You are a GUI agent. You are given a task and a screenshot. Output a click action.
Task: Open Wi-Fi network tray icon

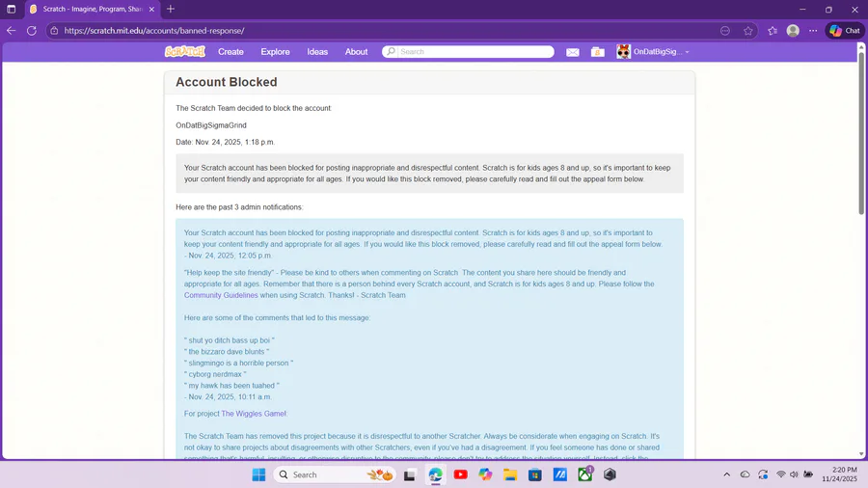780,474
